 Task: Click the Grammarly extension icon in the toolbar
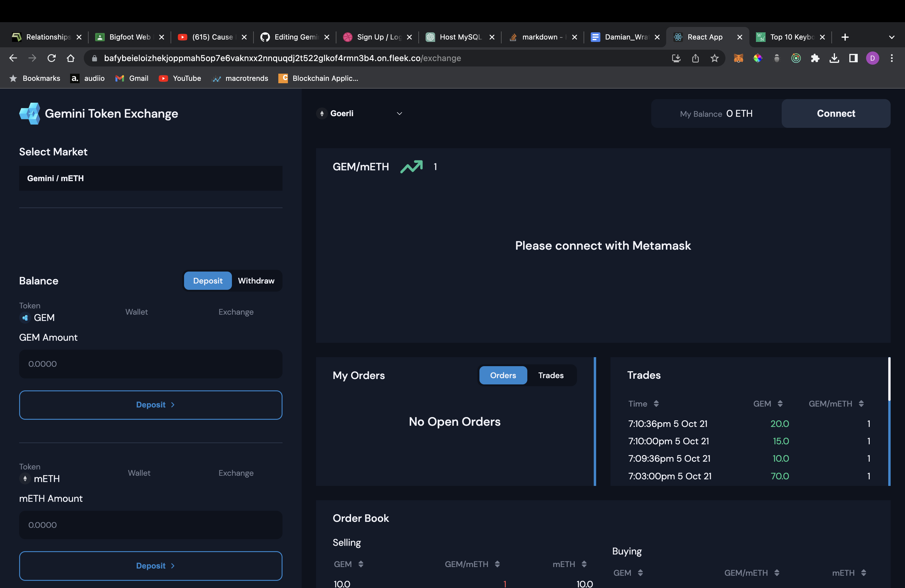click(796, 58)
